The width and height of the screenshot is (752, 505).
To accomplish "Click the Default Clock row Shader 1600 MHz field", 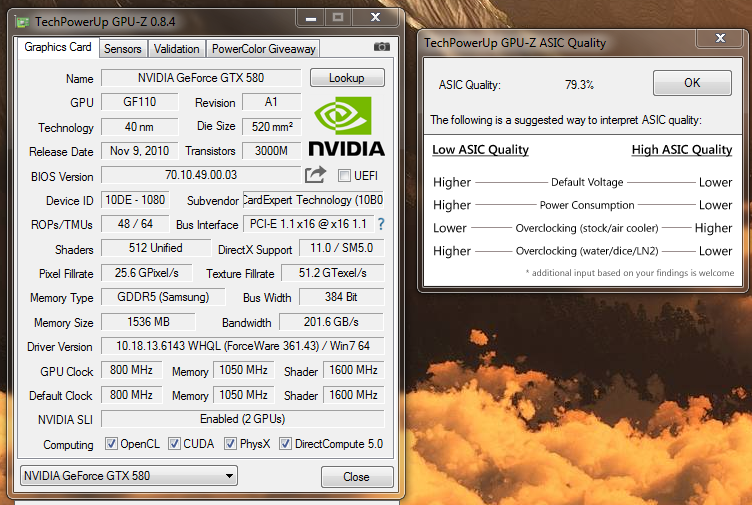I will click(x=353, y=395).
